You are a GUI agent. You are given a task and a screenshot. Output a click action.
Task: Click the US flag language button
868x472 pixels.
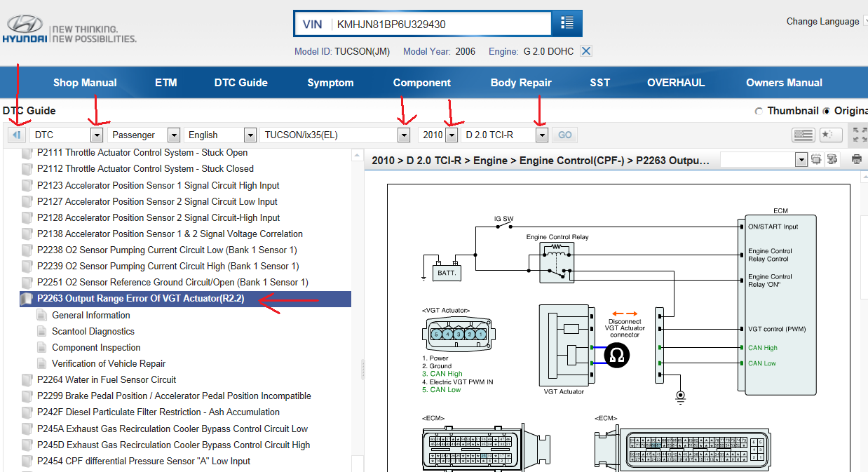click(x=802, y=135)
